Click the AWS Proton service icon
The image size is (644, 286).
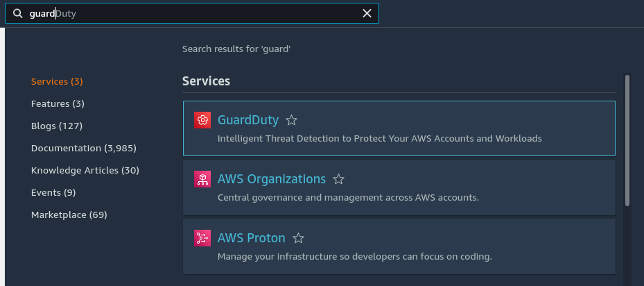tap(202, 238)
